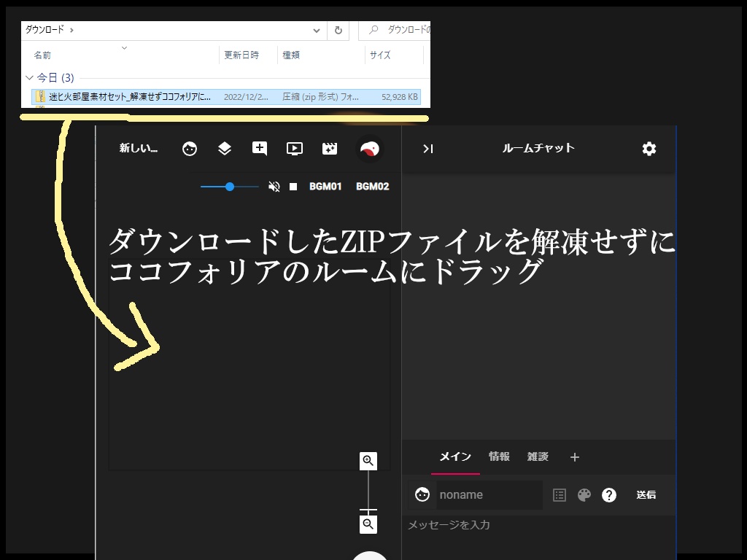Click the Explorer refresh button
This screenshot has height=560, width=747.
coord(338,31)
